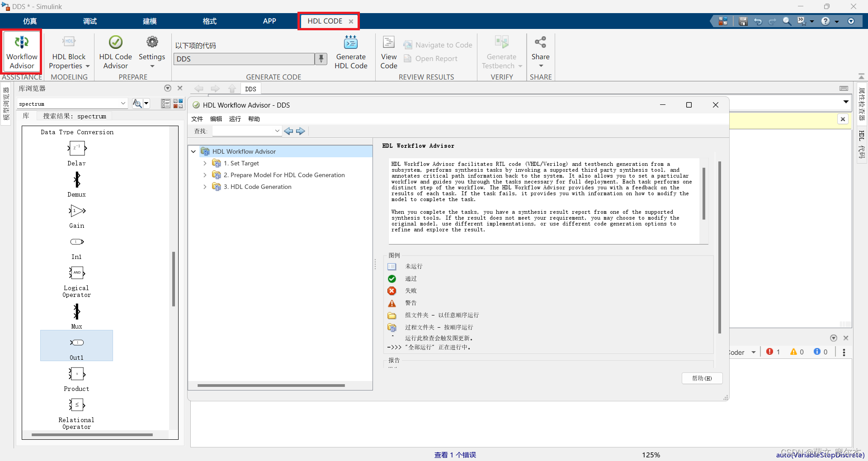Switch to the 库 tab in library browser
This screenshot has height=461, width=868.
tap(26, 116)
